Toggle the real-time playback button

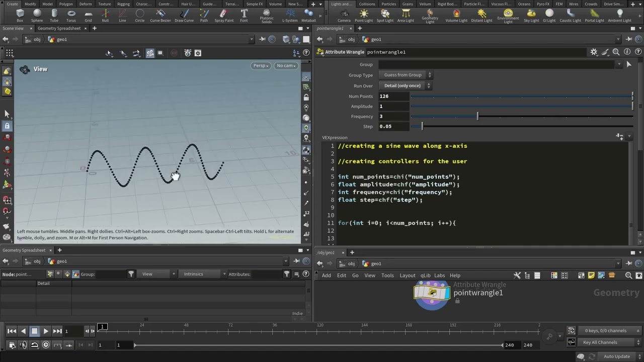pyautogui.click(x=46, y=345)
